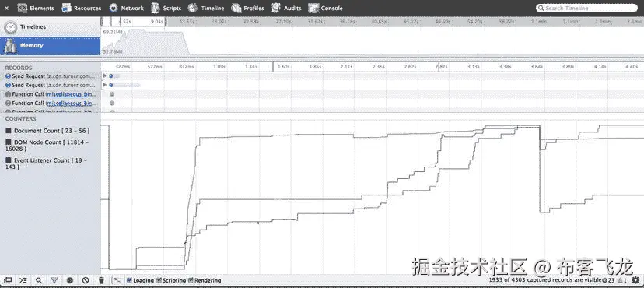This screenshot has width=644, height=288.
Task: Click the COUNTERS section header
Action: pyautogui.click(x=20, y=119)
